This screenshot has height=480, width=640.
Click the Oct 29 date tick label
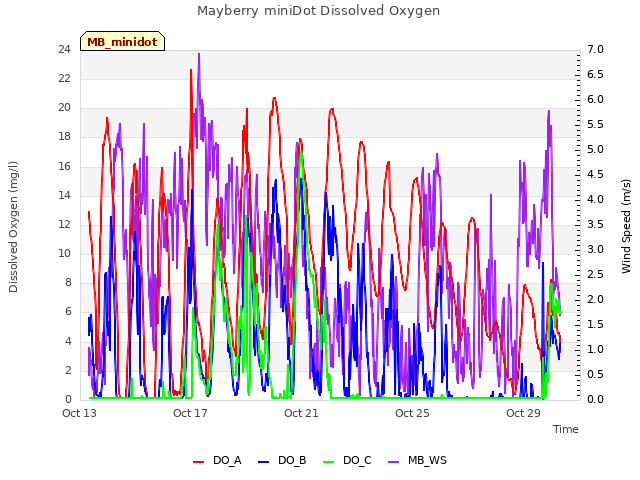coord(523,413)
